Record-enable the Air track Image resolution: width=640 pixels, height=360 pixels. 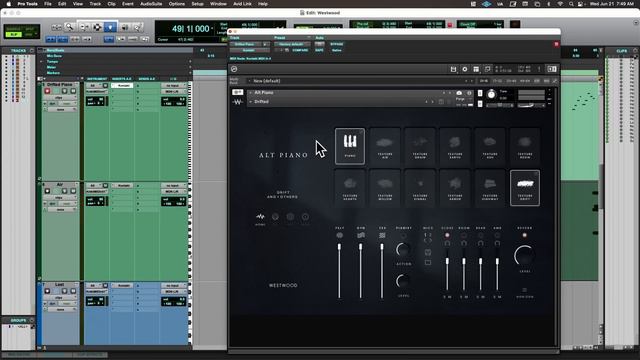[x=47, y=191]
